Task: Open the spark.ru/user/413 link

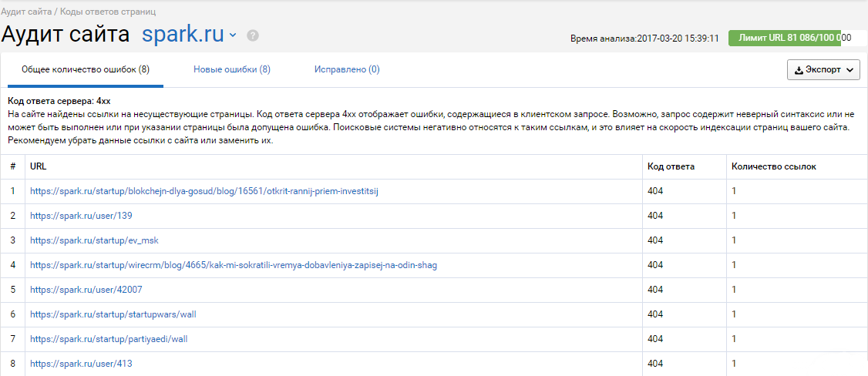Action: click(82, 363)
